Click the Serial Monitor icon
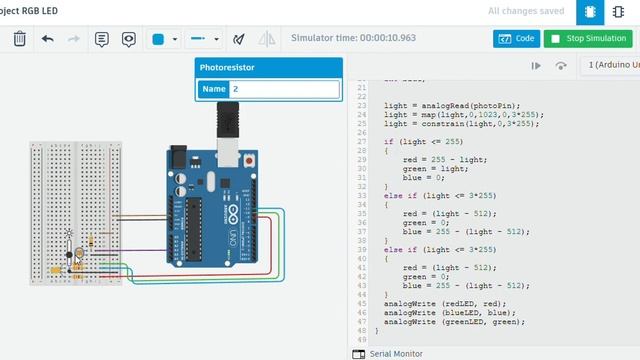This screenshot has width=640, height=360. 358,354
